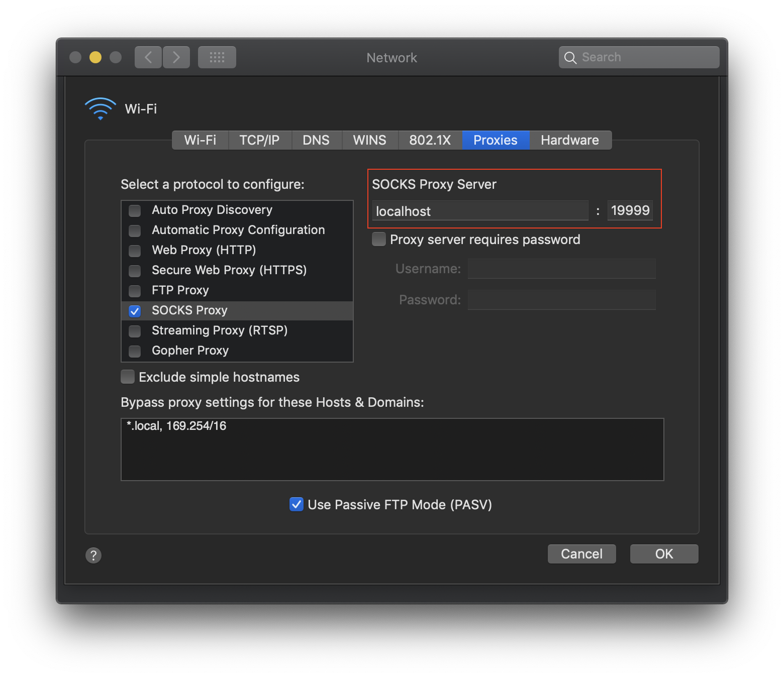Uncheck Use Passive FTP Mode (PASV)
The image size is (784, 678).
point(297,504)
